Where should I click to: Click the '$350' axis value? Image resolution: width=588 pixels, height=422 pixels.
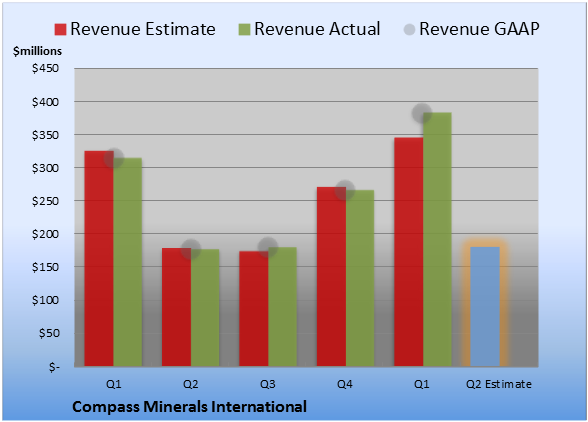tap(45, 135)
